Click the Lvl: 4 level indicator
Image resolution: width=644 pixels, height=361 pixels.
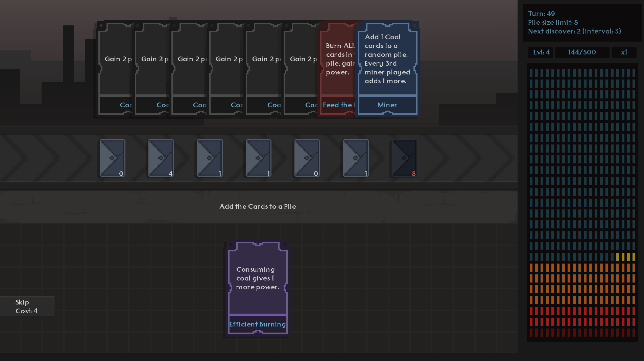[x=541, y=52]
